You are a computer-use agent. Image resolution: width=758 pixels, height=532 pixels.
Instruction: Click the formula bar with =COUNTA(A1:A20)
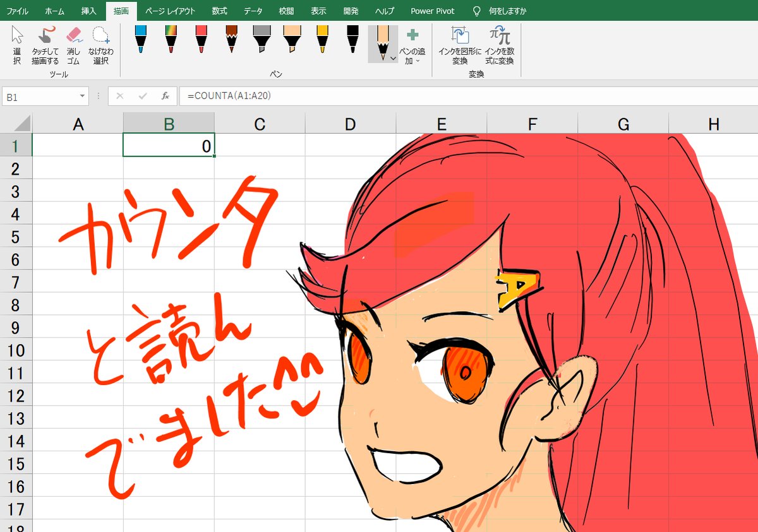[469, 97]
